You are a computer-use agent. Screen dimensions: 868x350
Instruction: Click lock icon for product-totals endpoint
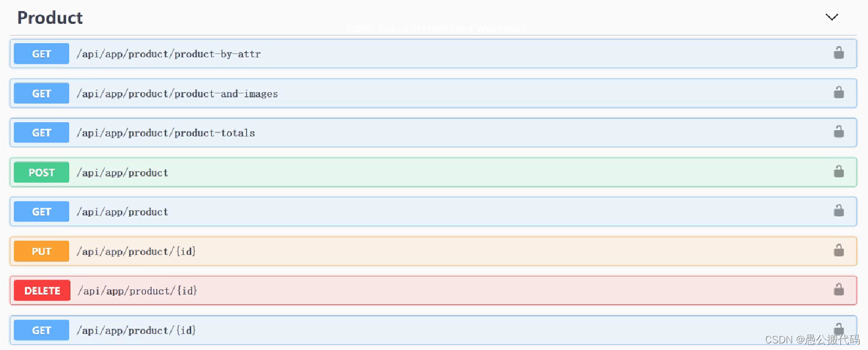[x=839, y=132]
